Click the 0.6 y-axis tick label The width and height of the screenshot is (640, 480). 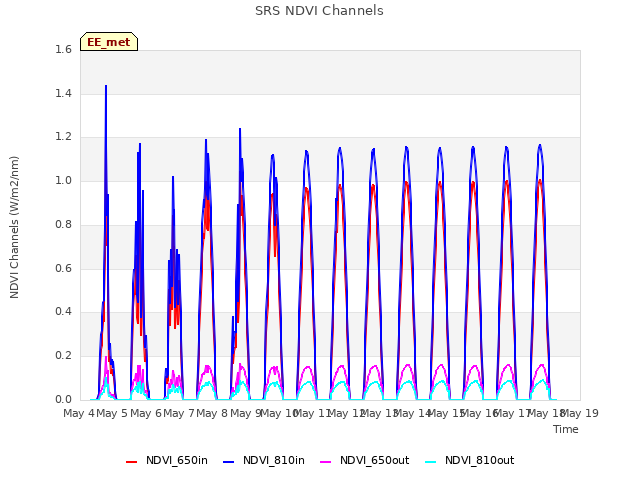pos(63,268)
